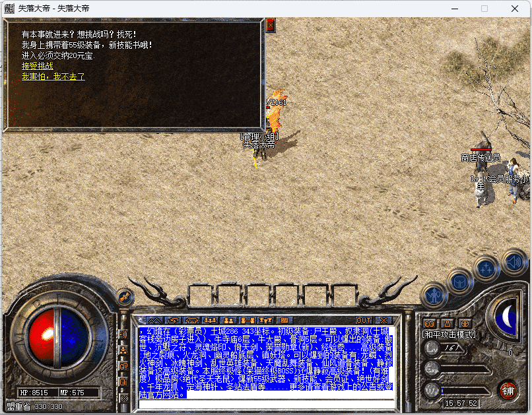Click the 和平攻击模式 attack mode label
This screenshot has height=415, width=532.
point(449,335)
